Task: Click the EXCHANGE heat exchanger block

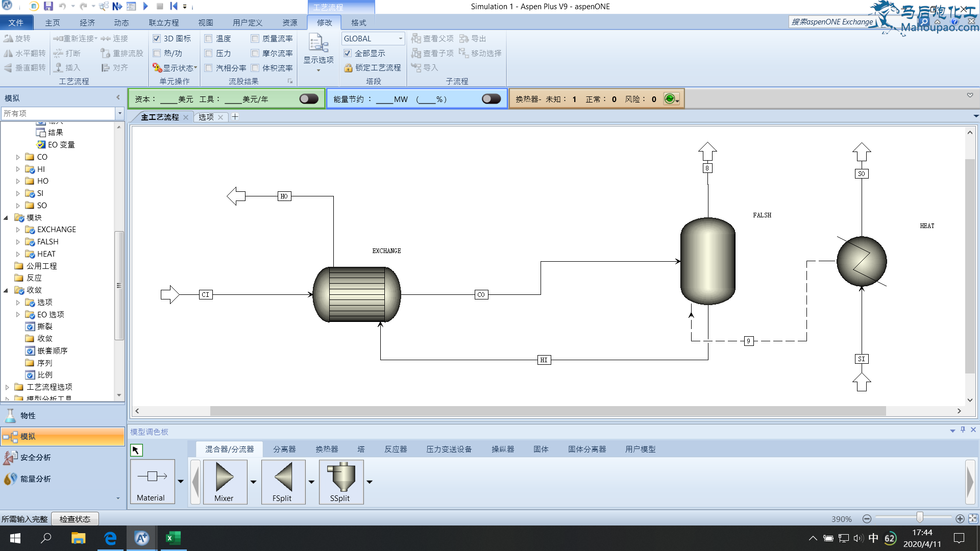Action: pyautogui.click(x=356, y=294)
